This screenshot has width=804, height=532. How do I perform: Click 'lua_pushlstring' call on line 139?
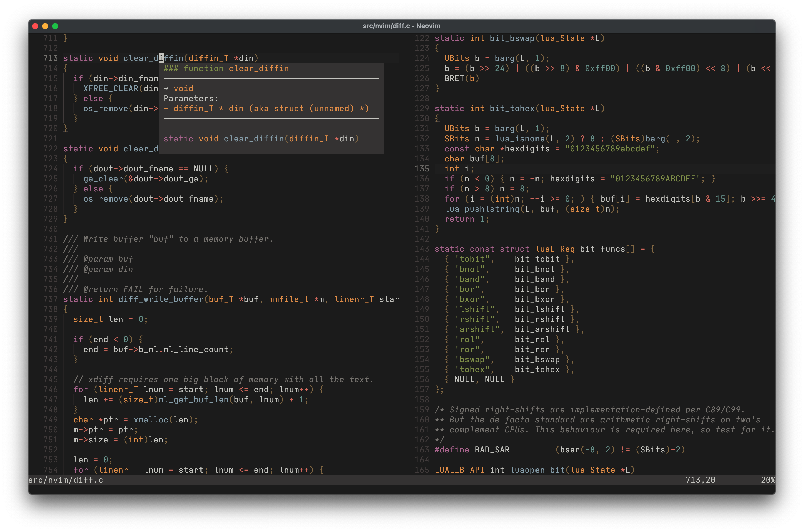point(482,209)
